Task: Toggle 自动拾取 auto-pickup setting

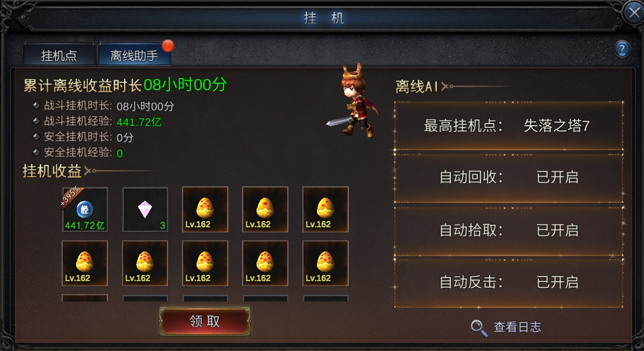Action: coord(508,230)
